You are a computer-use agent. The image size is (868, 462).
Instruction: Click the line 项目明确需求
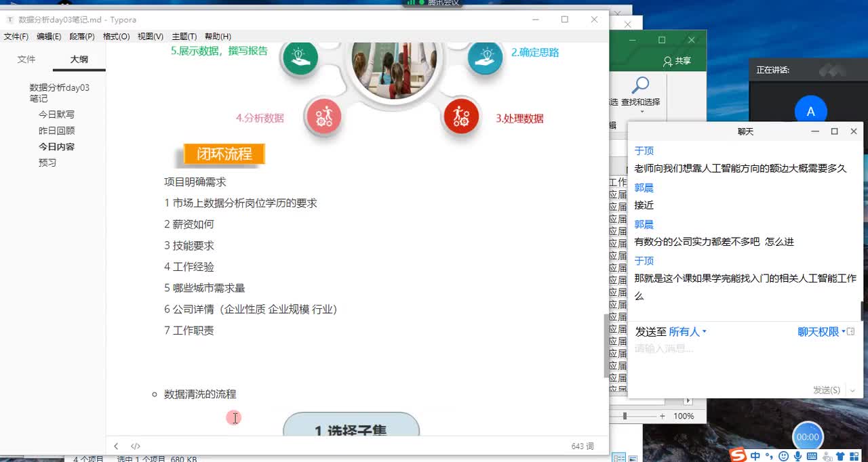(195, 182)
